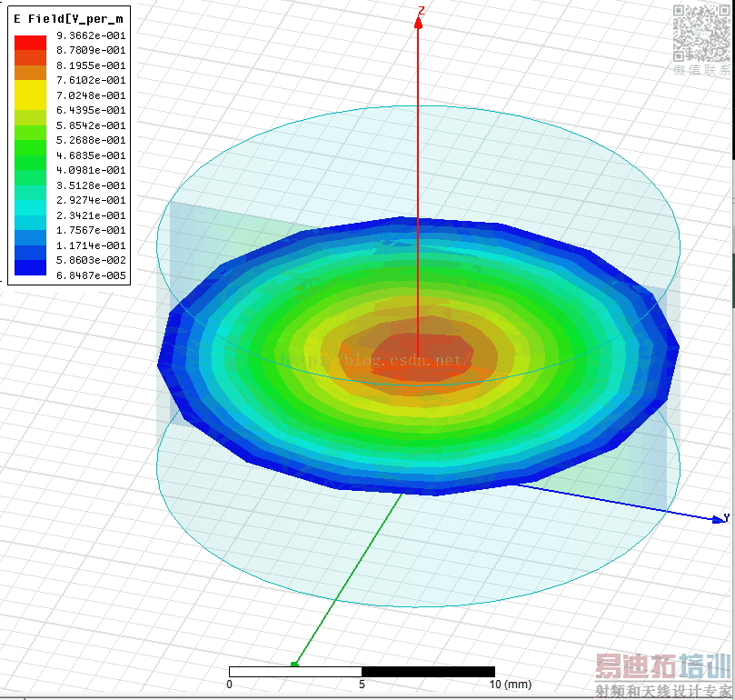Click the yellow swatch in the legend

(31, 95)
